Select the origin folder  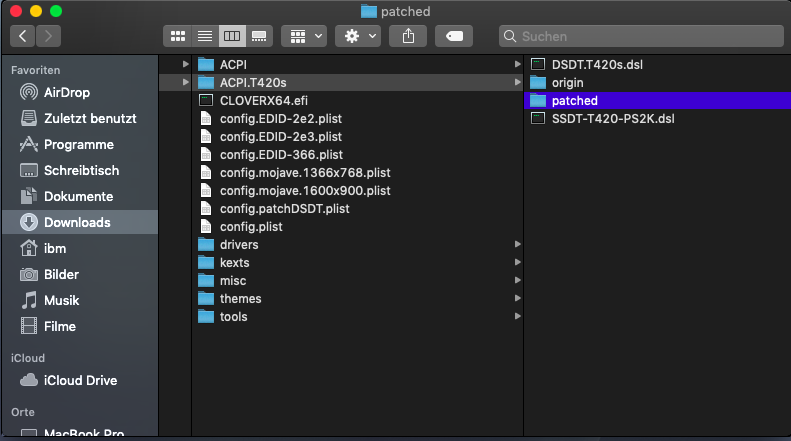point(658,82)
